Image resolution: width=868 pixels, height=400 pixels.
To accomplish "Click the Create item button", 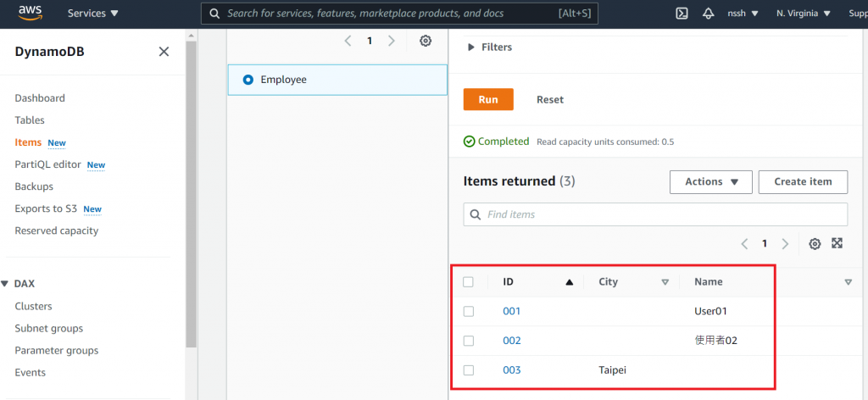I will pos(803,182).
